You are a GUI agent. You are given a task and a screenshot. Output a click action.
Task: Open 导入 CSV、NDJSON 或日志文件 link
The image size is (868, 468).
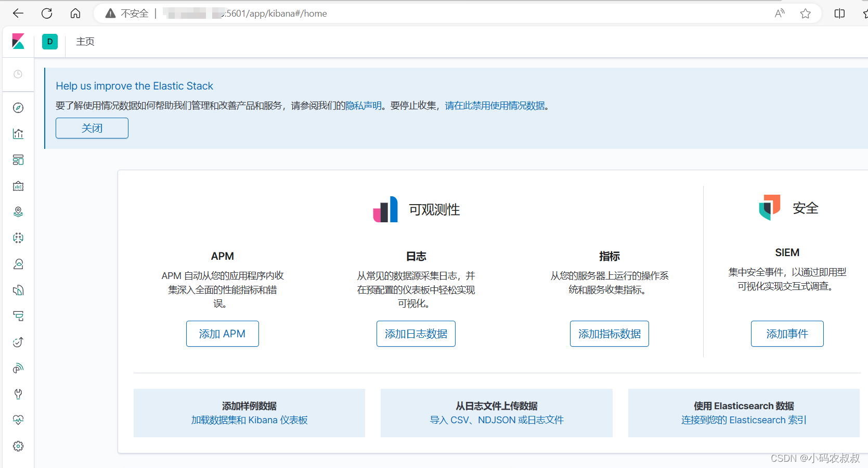(497, 420)
